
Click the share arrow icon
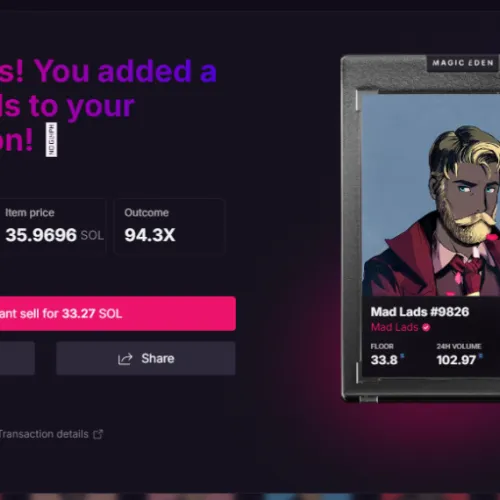125,359
